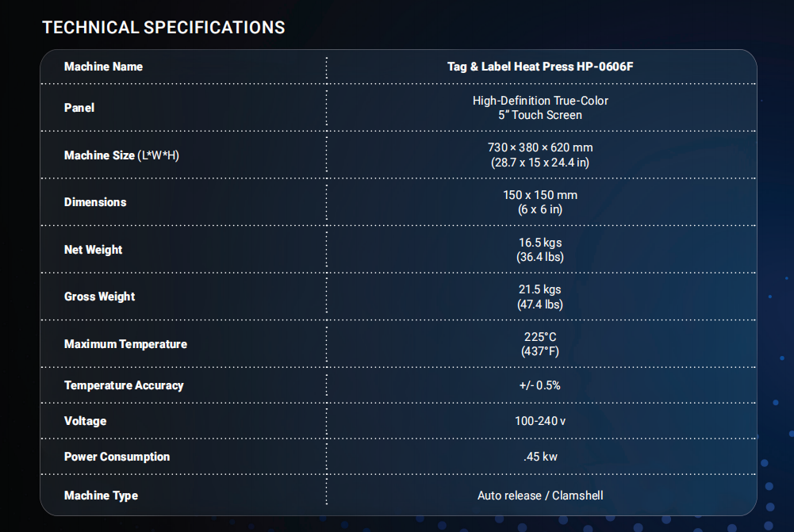Image resolution: width=794 pixels, height=532 pixels.
Task: Click the Auto release / Clamshell value
Action: (x=540, y=496)
